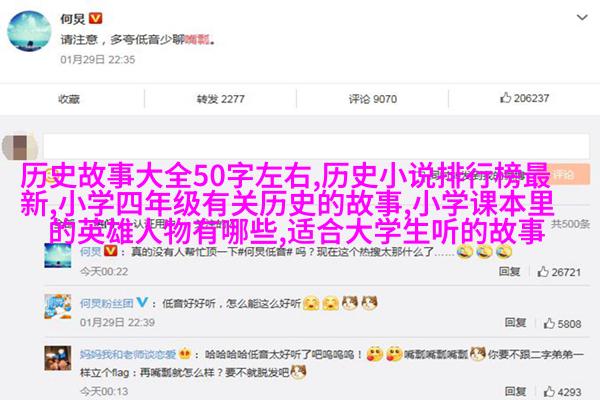
Task: Click the 何炅粉丝团 commenter avatar
Action: pyautogui.click(x=58, y=307)
